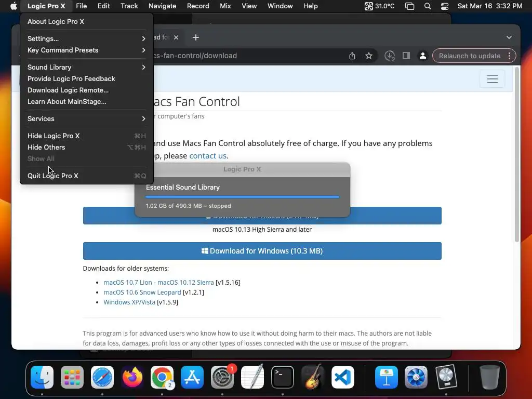Click the Essential Sound Library progress bar

click(242, 197)
